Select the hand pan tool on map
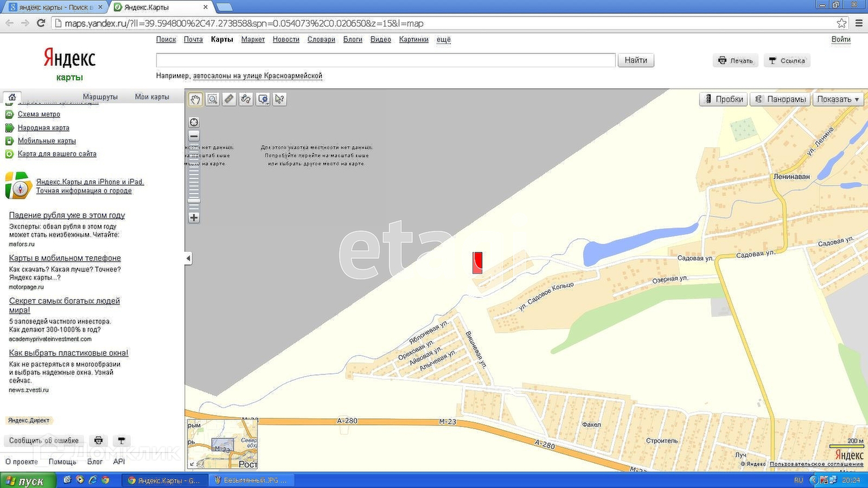The image size is (868, 488). pos(195,99)
